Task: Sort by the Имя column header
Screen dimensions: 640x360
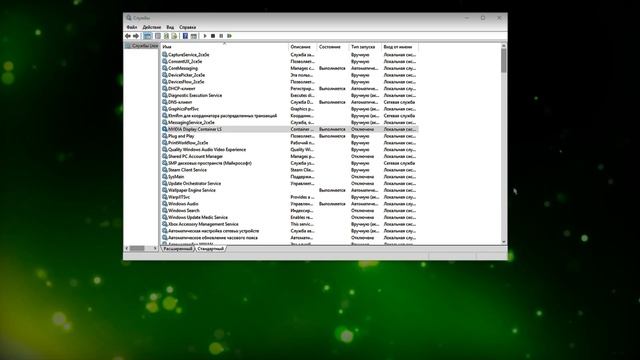Action: click(224, 47)
